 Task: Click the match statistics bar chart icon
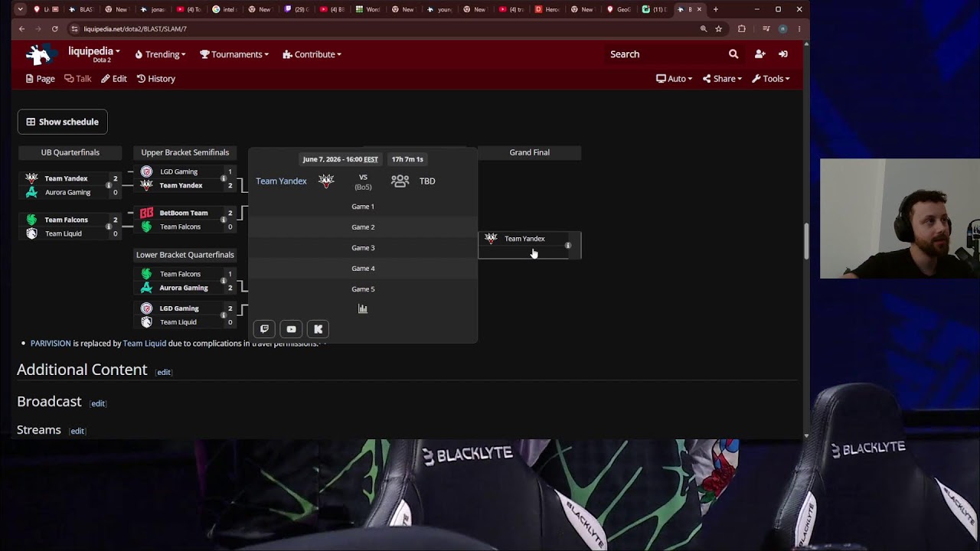363,309
